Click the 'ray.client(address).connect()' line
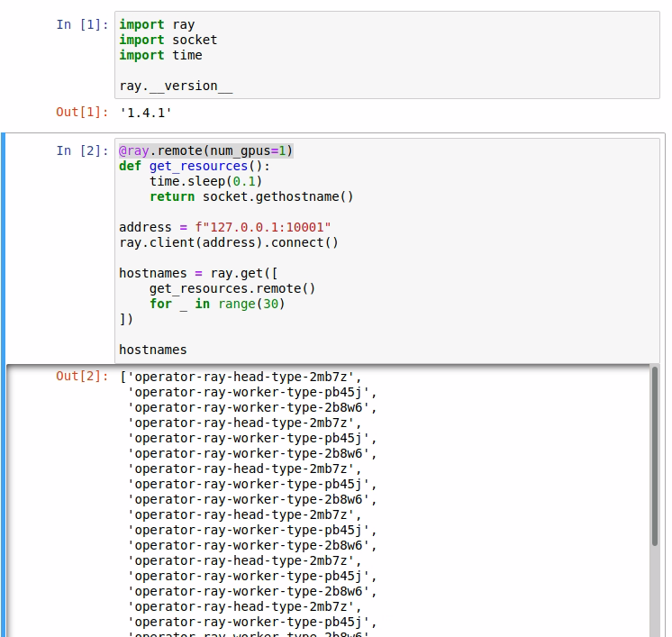 (x=229, y=242)
